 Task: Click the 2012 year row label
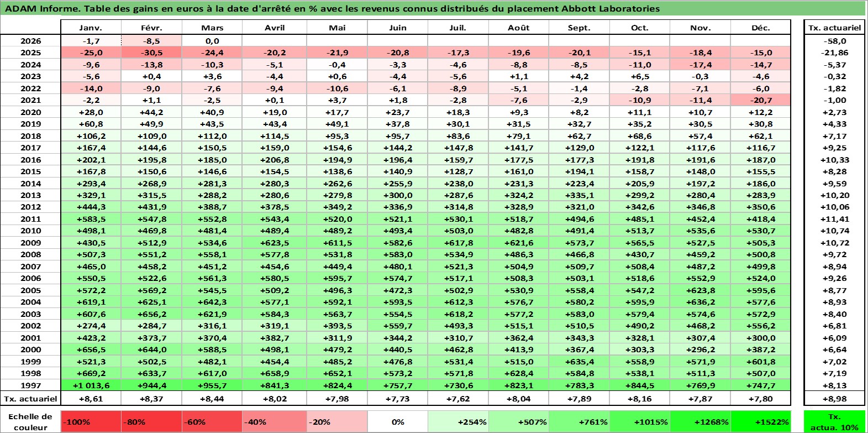click(x=30, y=207)
